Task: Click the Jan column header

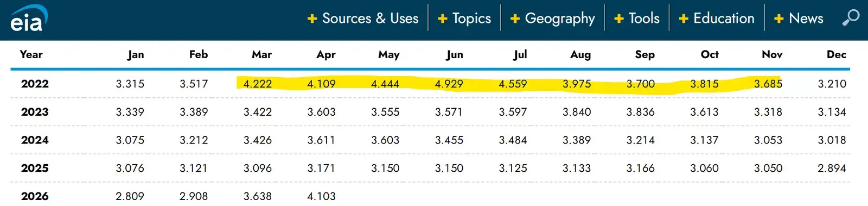Action: 136,54
